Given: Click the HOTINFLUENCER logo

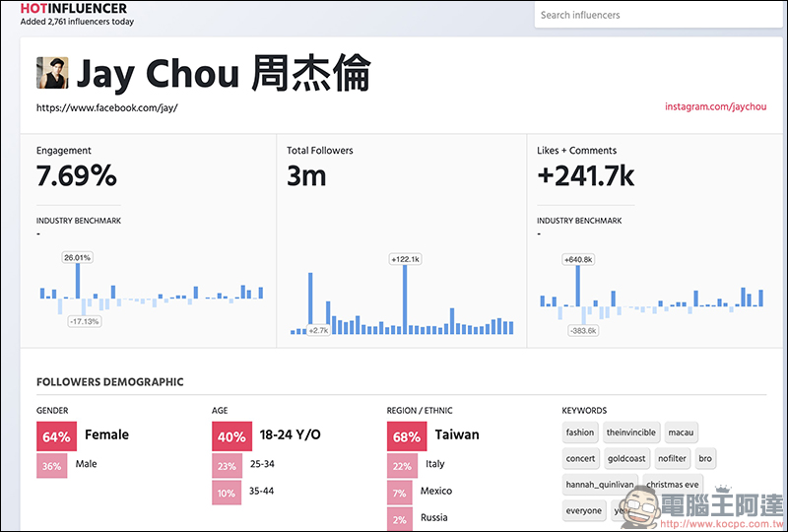Looking at the screenshot, I should pyautogui.click(x=73, y=8).
